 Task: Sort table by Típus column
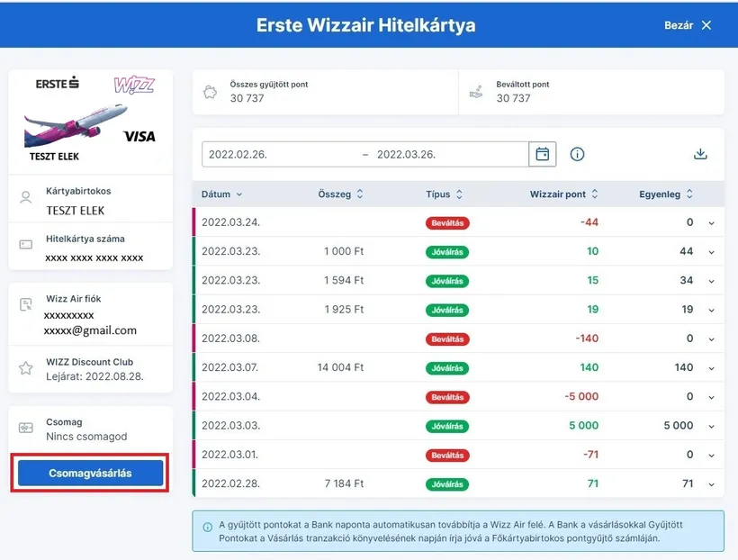tap(444, 194)
